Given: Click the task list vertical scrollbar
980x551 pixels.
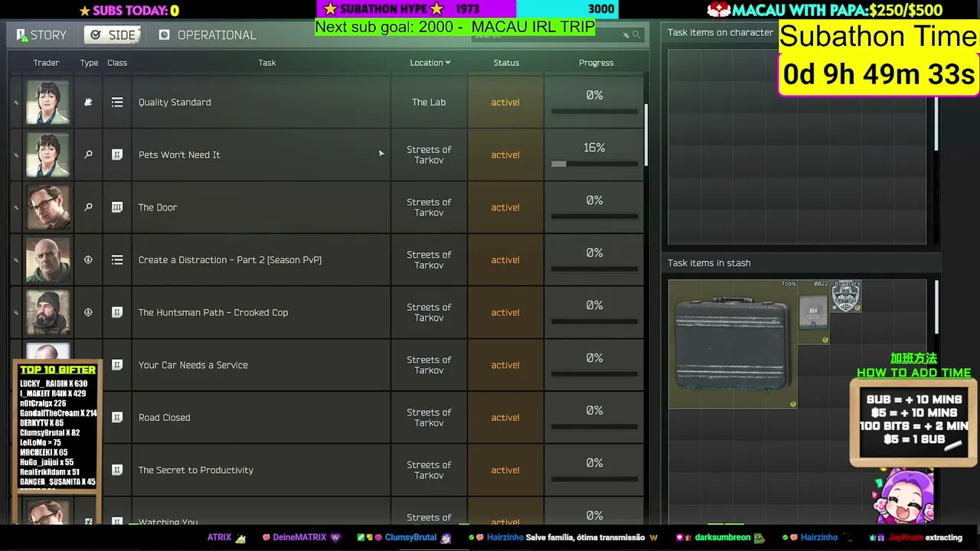Looking at the screenshot, I should click(647, 135).
